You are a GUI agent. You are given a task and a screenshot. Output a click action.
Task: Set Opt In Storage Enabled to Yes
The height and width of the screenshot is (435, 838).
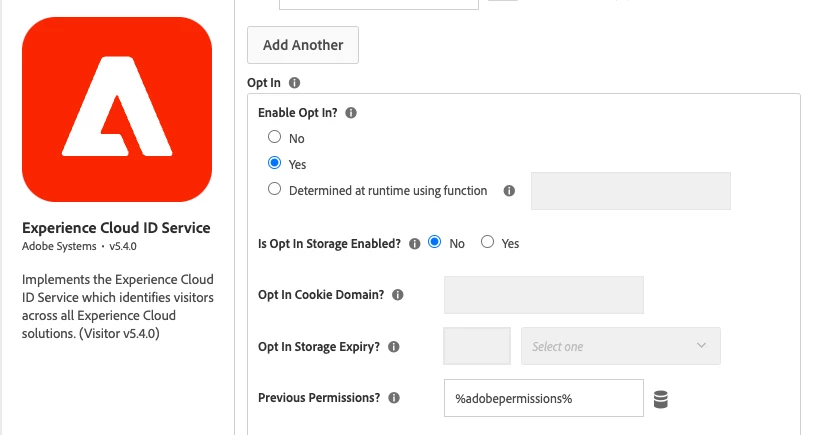click(x=488, y=242)
